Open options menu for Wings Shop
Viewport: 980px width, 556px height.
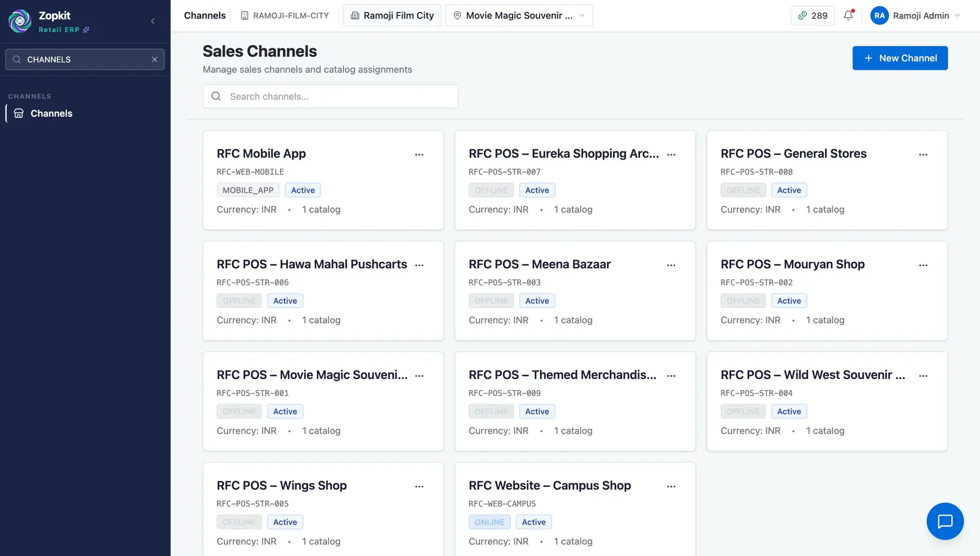click(x=419, y=486)
